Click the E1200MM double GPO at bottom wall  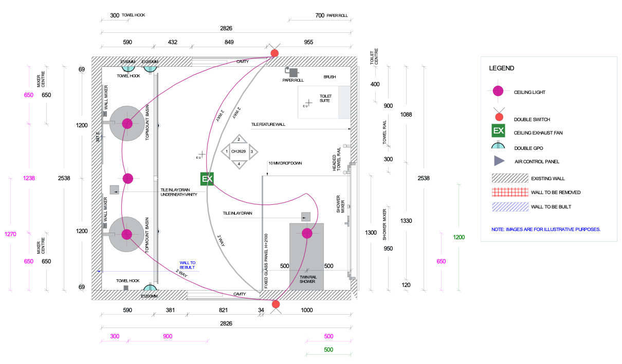tap(150, 286)
